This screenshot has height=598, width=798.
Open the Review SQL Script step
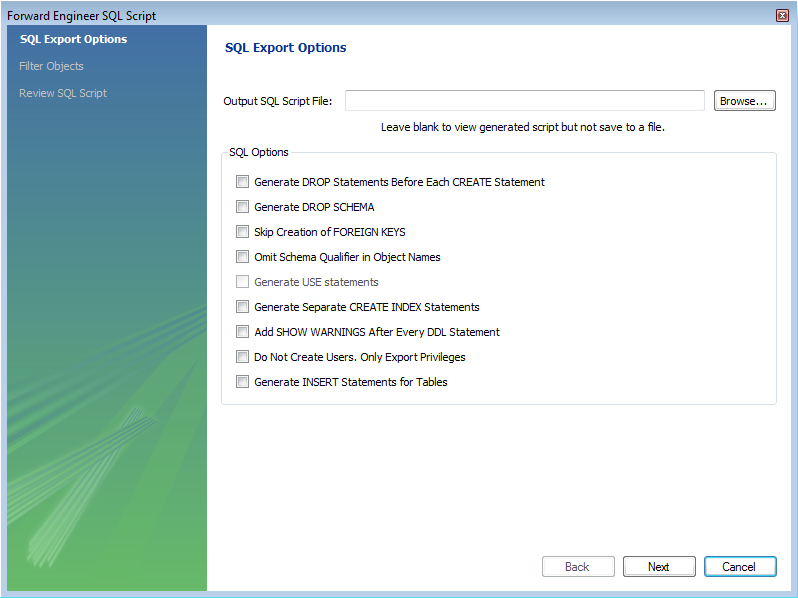pyautogui.click(x=63, y=93)
